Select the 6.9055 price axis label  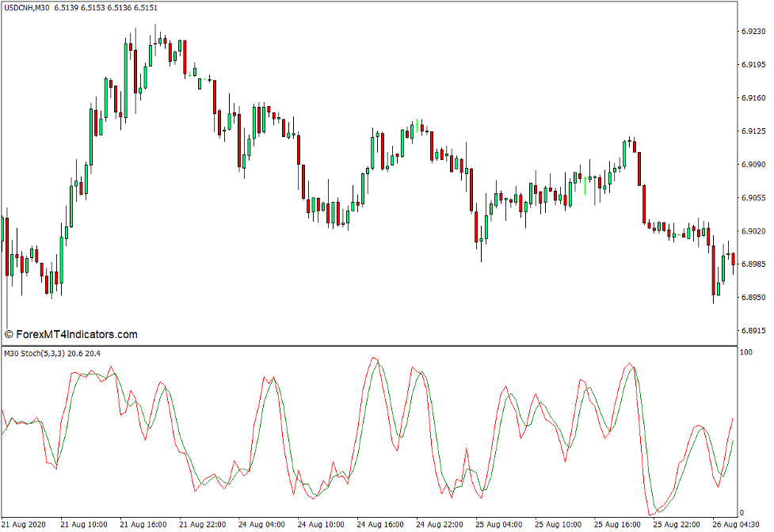(x=753, y=198)
